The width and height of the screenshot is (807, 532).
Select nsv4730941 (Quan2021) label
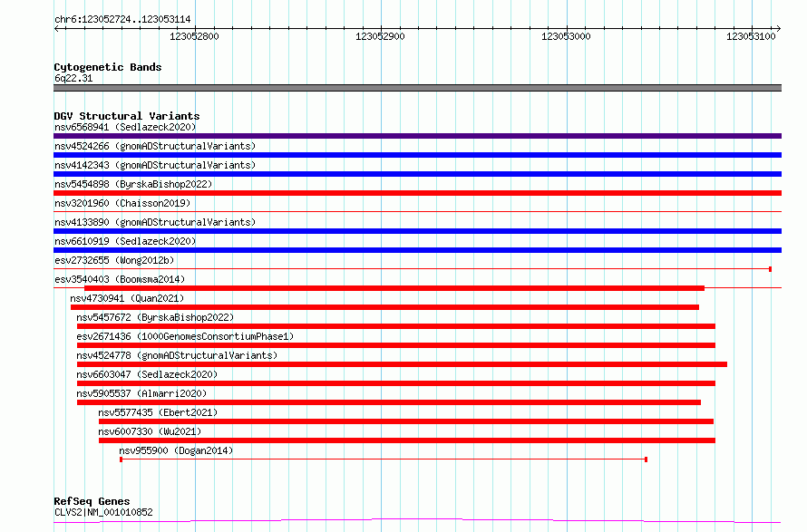[127, 298]
